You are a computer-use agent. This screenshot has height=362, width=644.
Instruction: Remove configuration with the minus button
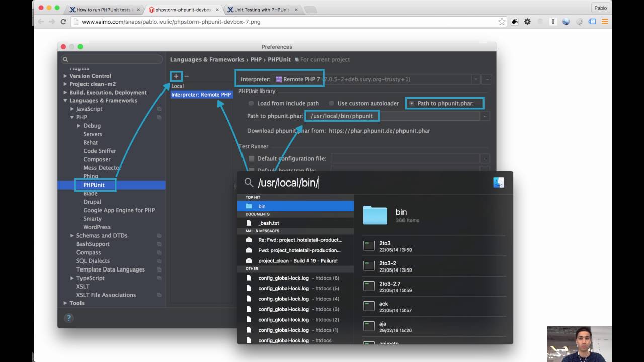pos(186,76)
